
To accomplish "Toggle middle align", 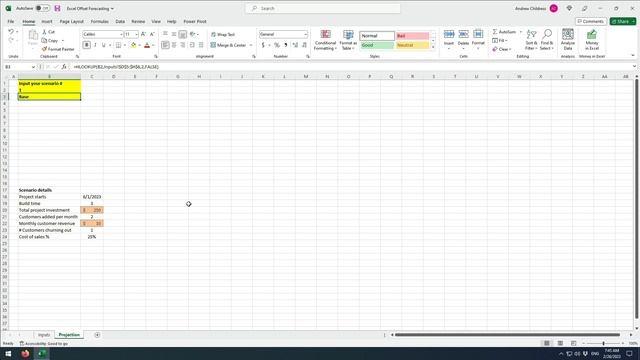I will (174, 34).
